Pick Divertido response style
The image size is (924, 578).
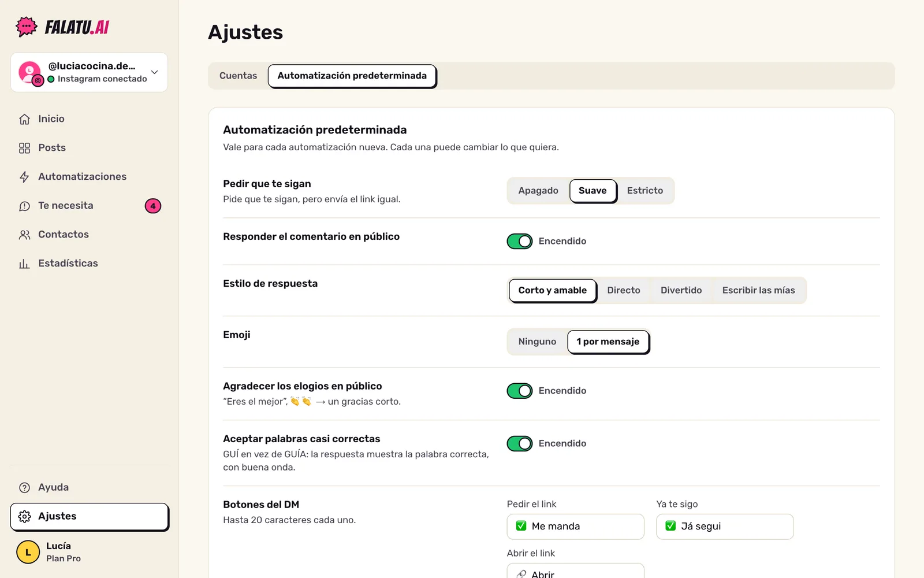click(x=681, y=290)
